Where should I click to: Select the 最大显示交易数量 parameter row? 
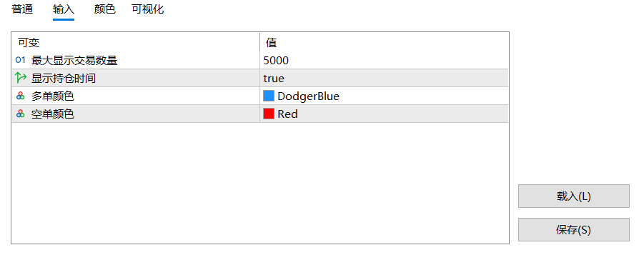click(260, 61)
